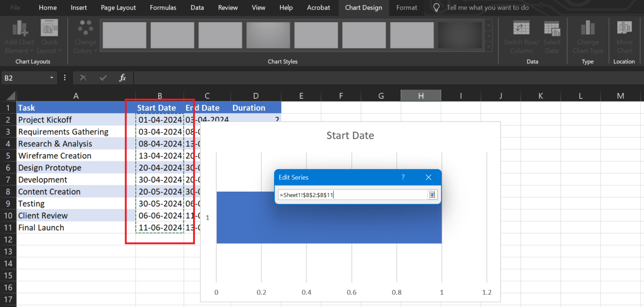Image resolution: width=644 pixels, height=307 pixels.
Task: Click the Switch Row/Column icon
Action: tap(521, 28)
